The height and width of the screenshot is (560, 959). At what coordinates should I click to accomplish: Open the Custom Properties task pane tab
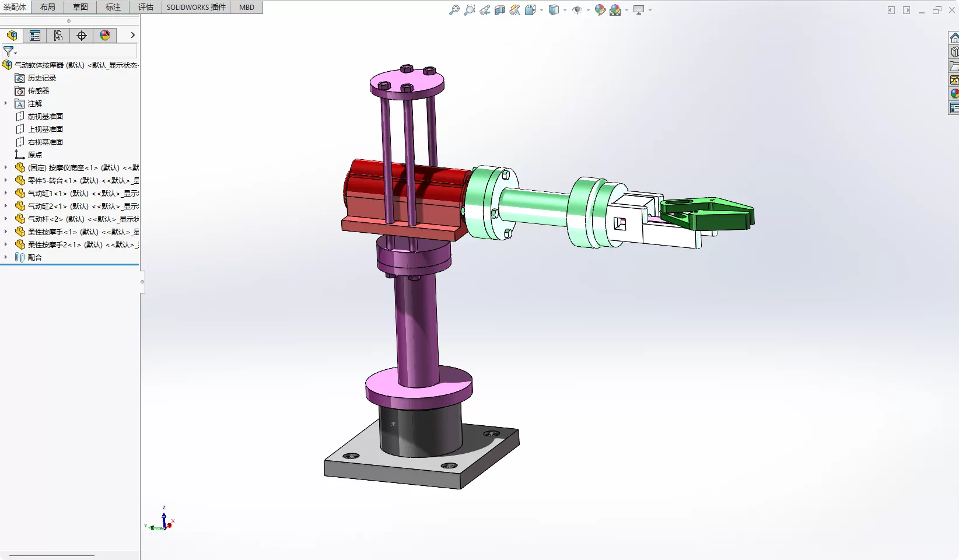pos(954,108)
